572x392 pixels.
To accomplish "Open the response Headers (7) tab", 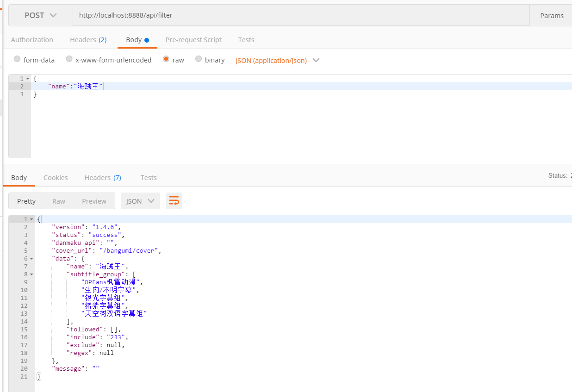I will [103, 178].
